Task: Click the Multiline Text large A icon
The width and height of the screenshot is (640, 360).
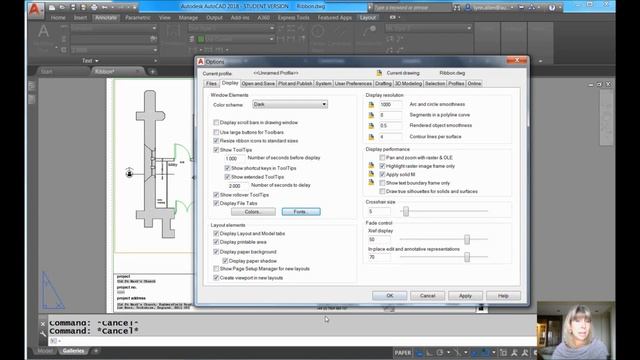Action: pyautogui.click(x=43, y=31)
